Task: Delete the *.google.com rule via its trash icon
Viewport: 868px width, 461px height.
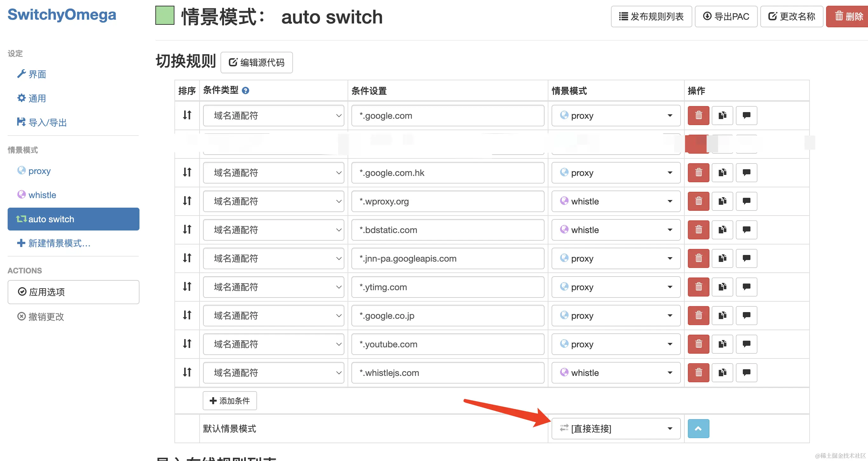Action: [x=698, y=116]
